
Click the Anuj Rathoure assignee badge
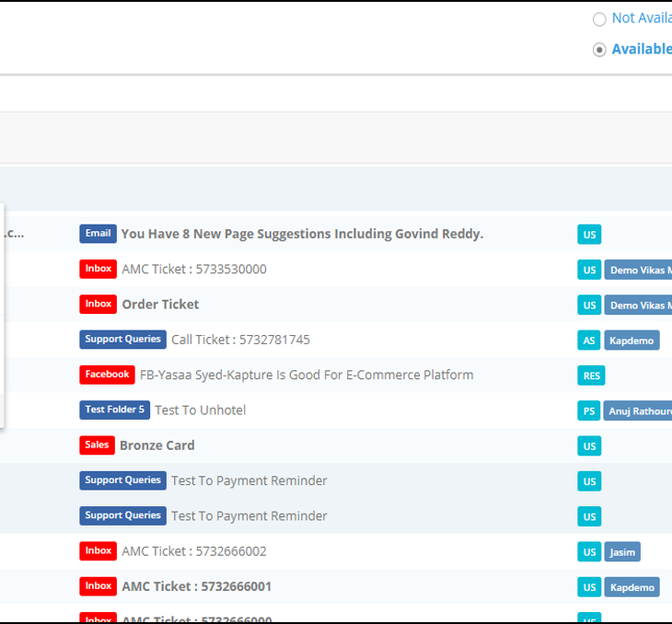(x=638, y=411)
